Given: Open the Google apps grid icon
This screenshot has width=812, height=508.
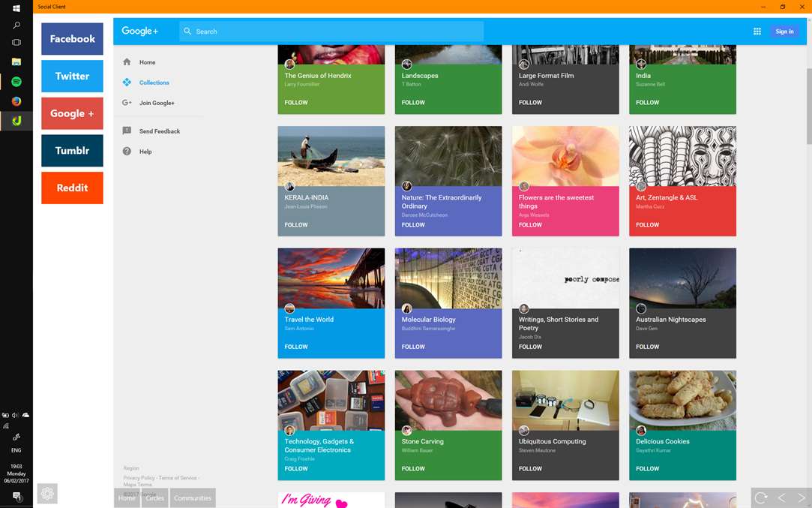Looking at the screenshot, I should [x=757, y=32].
